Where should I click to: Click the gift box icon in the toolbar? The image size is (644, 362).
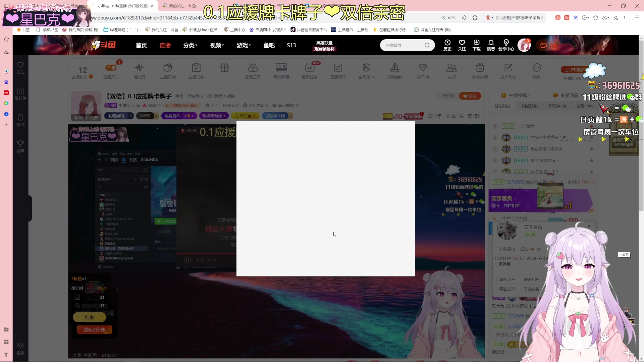[x=224, y=68]
